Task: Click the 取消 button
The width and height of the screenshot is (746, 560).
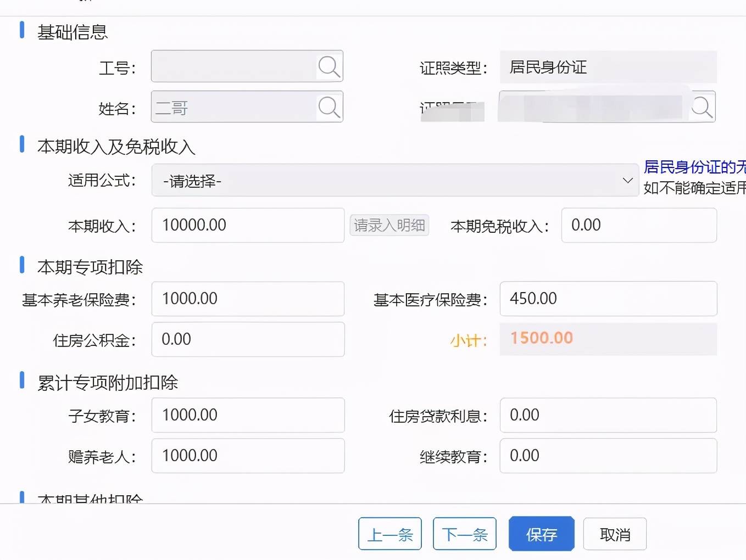Action: (615, 534)
